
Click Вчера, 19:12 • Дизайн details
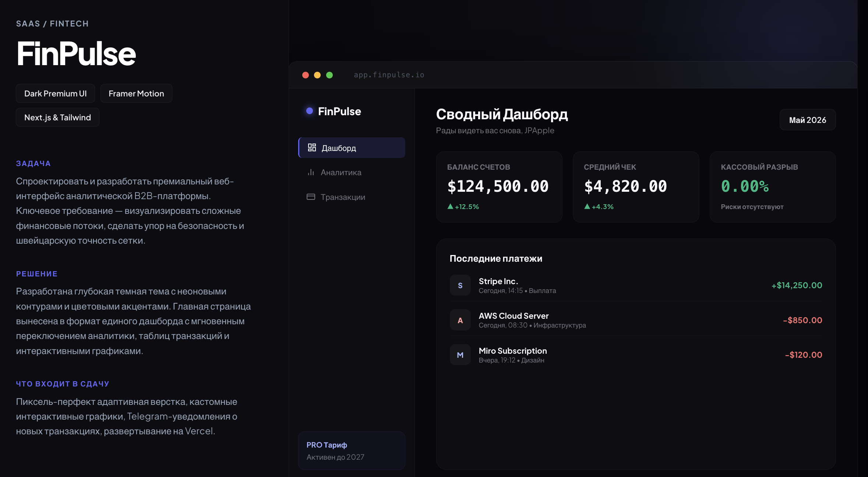[x=511, y=360]
